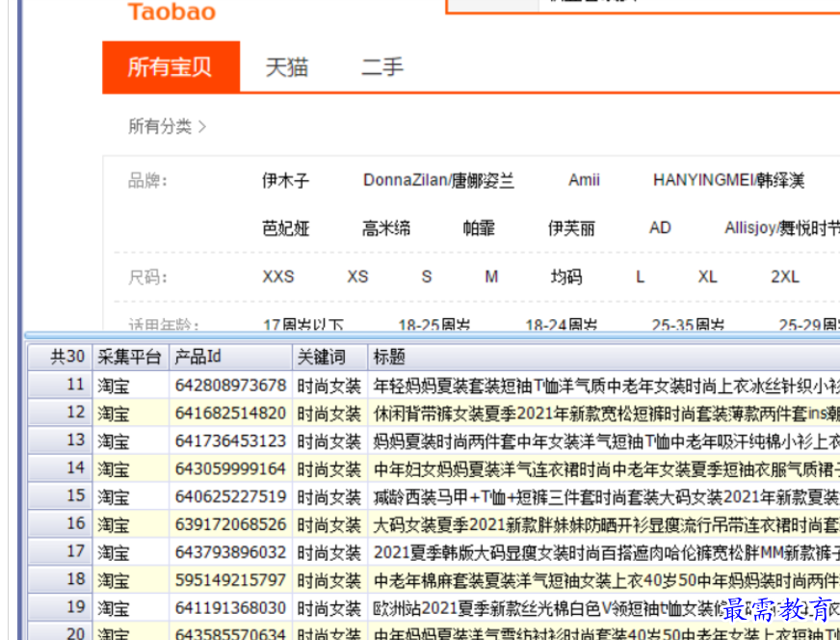
Task: Select title starting 年轻妈妈夏装套装
Action: 606,386
